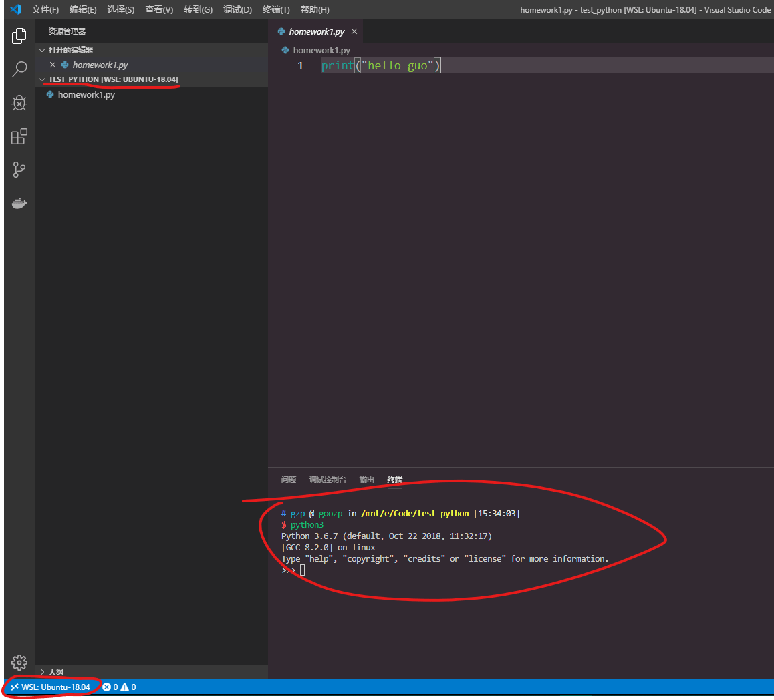The image size is (774, 700).
Task: Switch to the 问题 panel tab
Action: click(x=288, y=480)
